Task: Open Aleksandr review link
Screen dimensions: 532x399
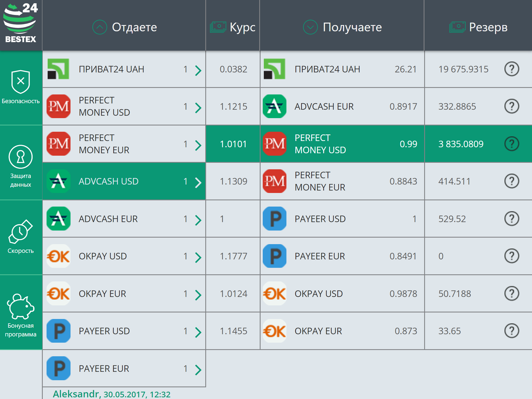Action: tap(112, 394)
